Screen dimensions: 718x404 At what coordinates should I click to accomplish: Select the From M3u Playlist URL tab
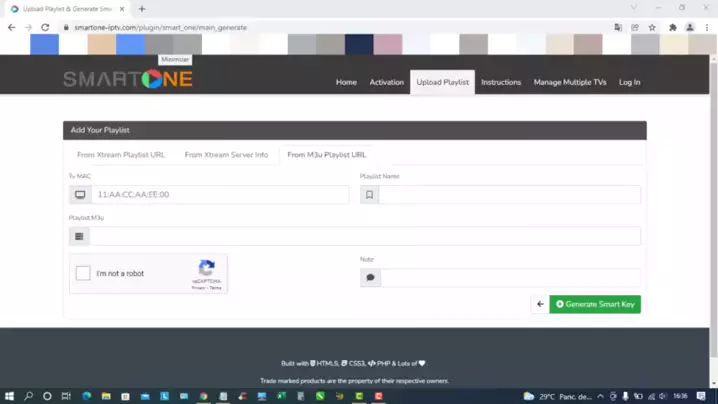[326, 155]
